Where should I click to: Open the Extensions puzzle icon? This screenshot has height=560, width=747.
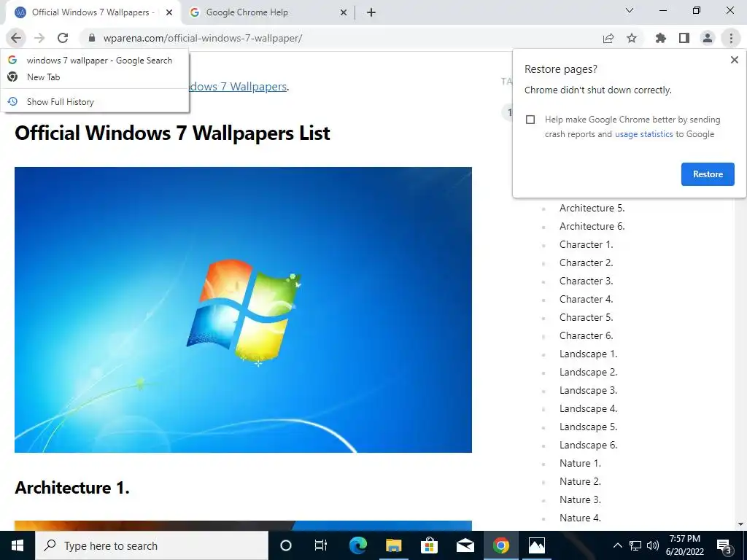point(660,38)
